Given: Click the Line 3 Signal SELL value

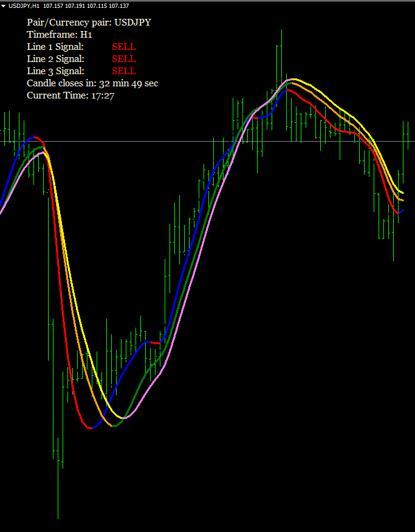Looking at the screenshot, I should point(124,71).
